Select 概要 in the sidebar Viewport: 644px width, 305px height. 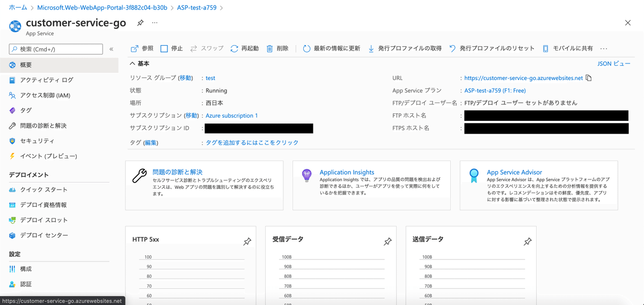pyautogui.click(x=59, y=65)
